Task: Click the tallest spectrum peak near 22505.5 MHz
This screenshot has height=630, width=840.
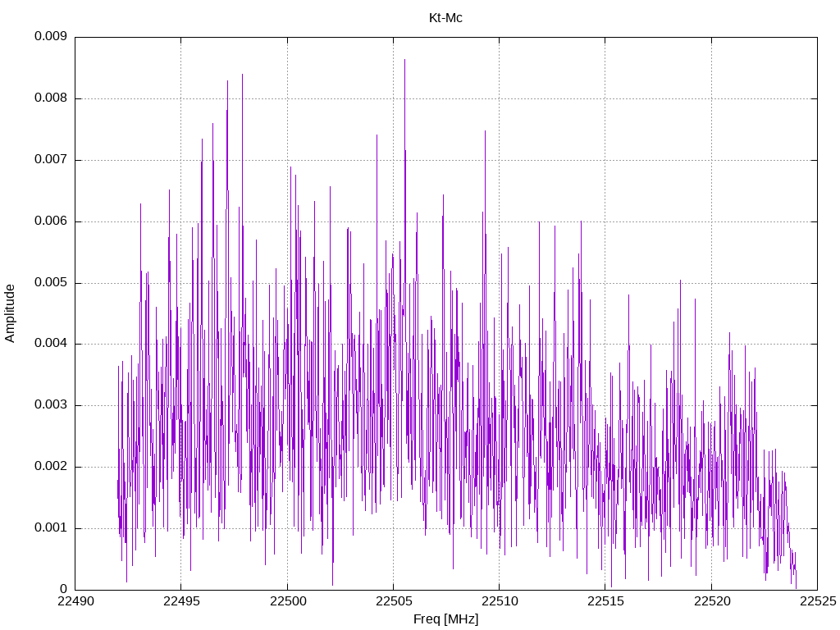Action: [x=404, y=60]
